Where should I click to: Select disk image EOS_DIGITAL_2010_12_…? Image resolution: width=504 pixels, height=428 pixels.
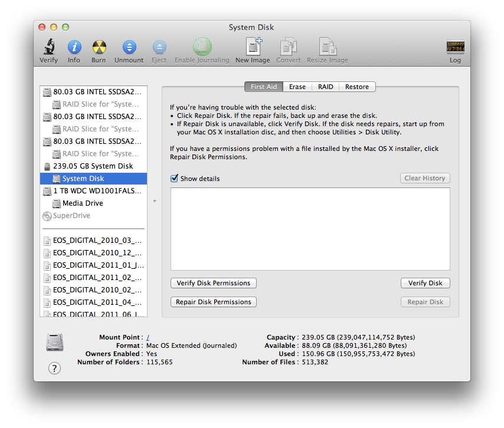point(93,253)
